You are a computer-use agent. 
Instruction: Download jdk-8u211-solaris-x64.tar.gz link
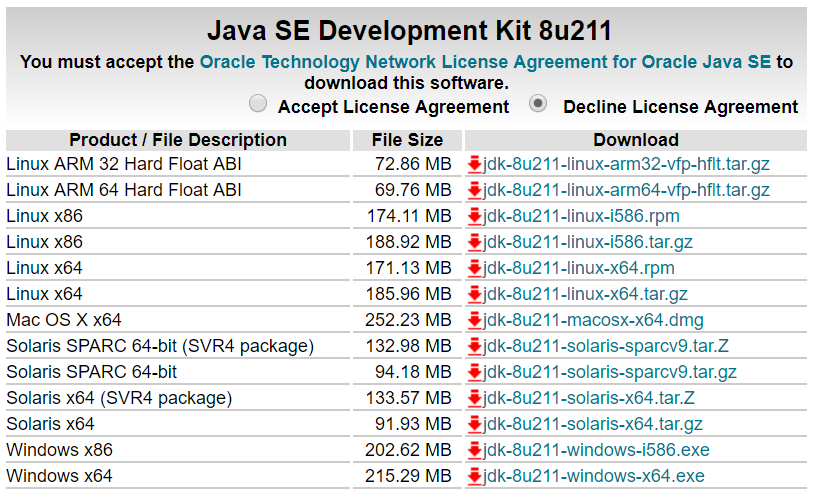point(593,424)
